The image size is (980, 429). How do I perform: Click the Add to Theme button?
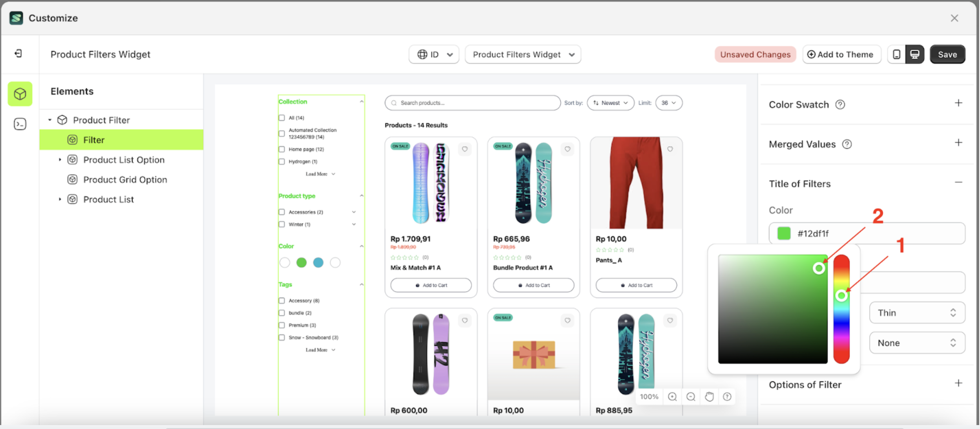[841, 54]
